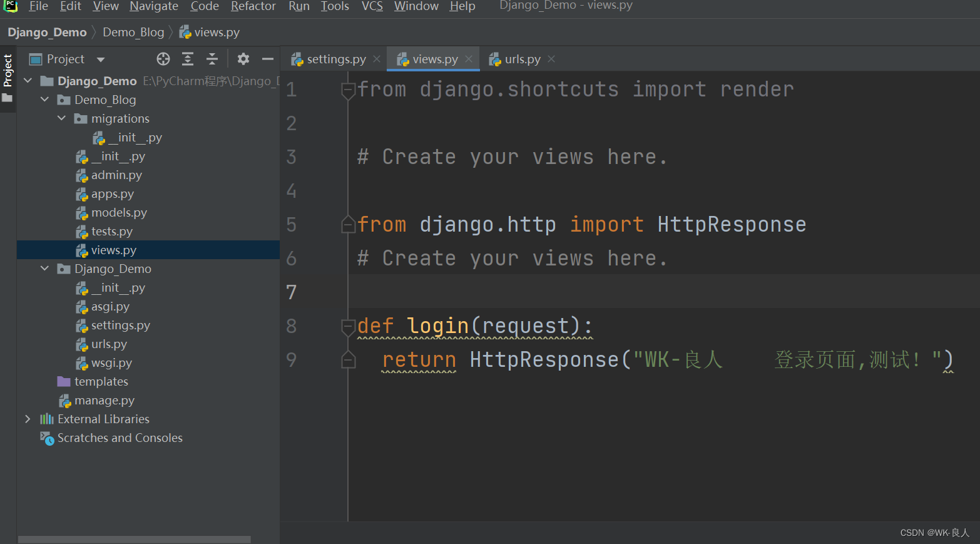
Task: Open the Project view dropdown arrow
Action: tap(101, 59)
